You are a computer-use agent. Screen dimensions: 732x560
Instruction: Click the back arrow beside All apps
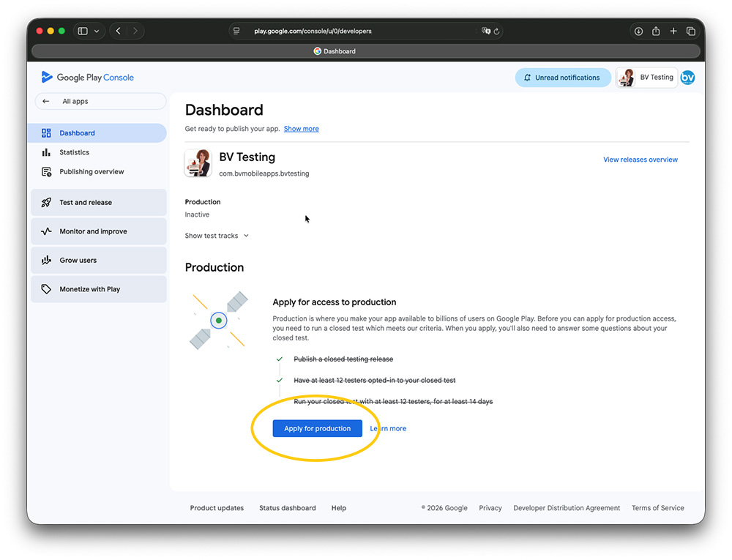pyautogui.click(x=45, y=101)
